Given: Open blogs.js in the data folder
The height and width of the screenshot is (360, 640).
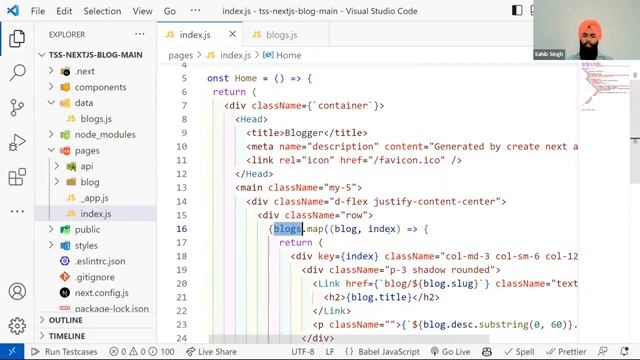Looking at the screenshot, I should pyautogui.click(x=96, y=119).
